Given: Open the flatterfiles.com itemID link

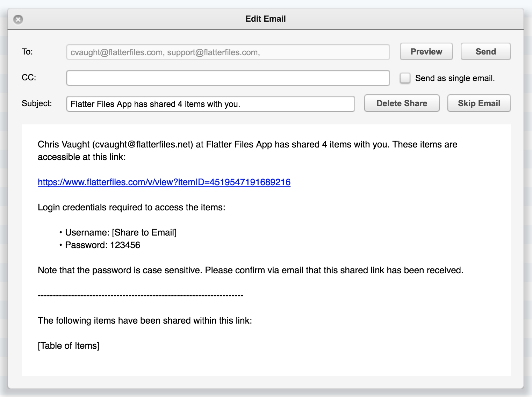Looking at the screenshot, I should 164,182.
